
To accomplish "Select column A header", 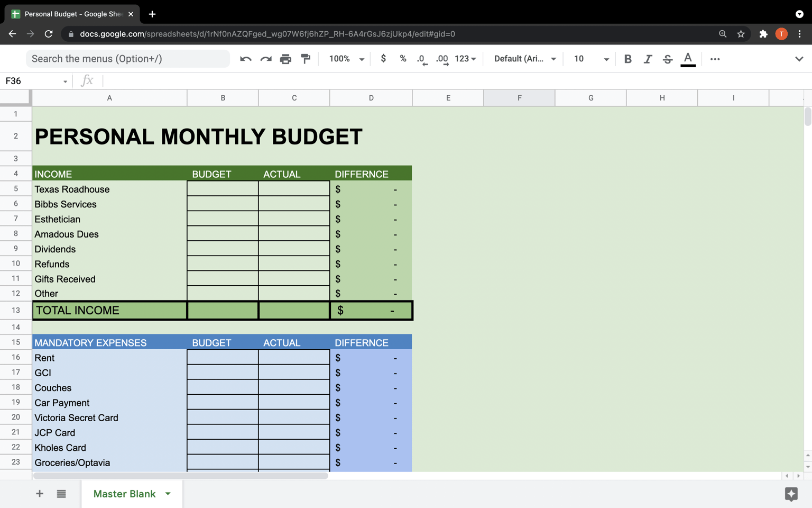I will 109,98.
